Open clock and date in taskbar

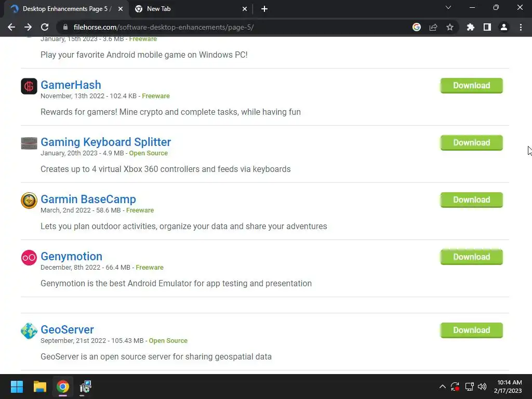(508, 387)
